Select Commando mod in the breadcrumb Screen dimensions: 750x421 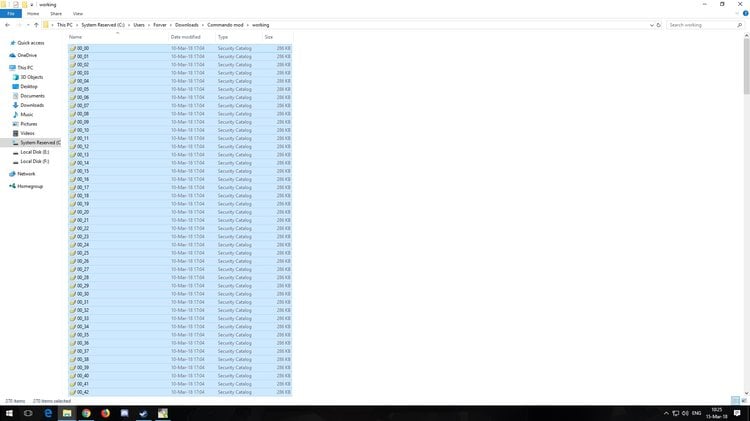[225, 25]
